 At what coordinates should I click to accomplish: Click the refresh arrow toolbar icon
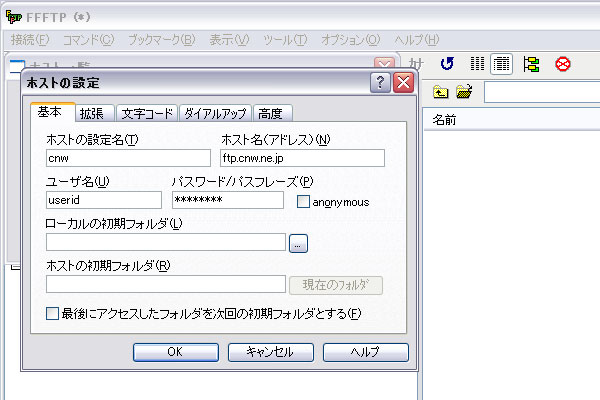447,64
